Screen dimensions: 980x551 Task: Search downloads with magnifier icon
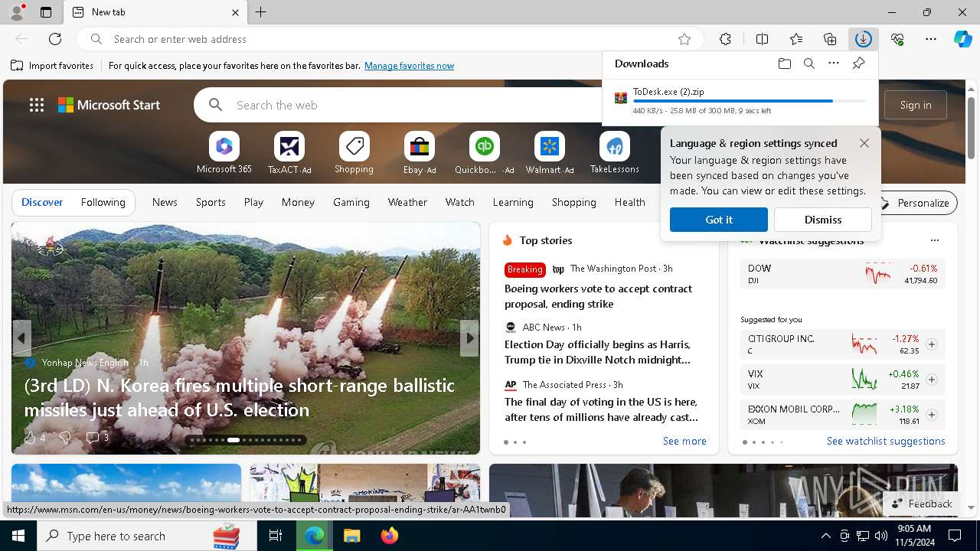[808, 64]
